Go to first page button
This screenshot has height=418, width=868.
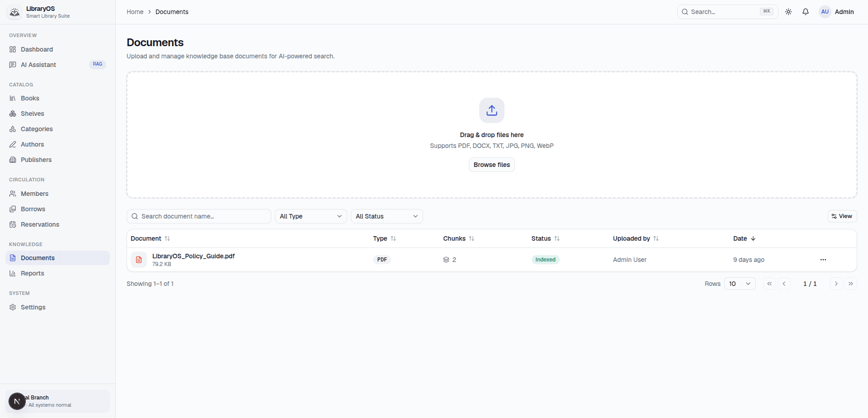point(769,284)
